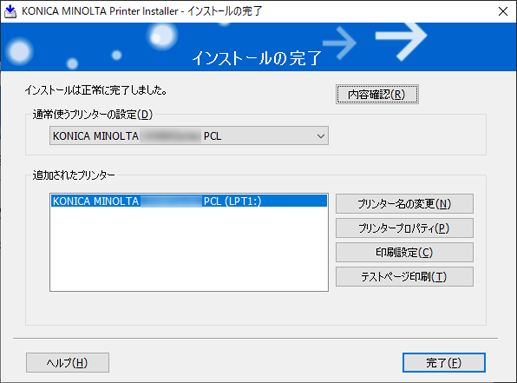Viewport: 517px width, 383px height.
Task: Click the 内容確認(R) button
Action: (x=377, y=94)
